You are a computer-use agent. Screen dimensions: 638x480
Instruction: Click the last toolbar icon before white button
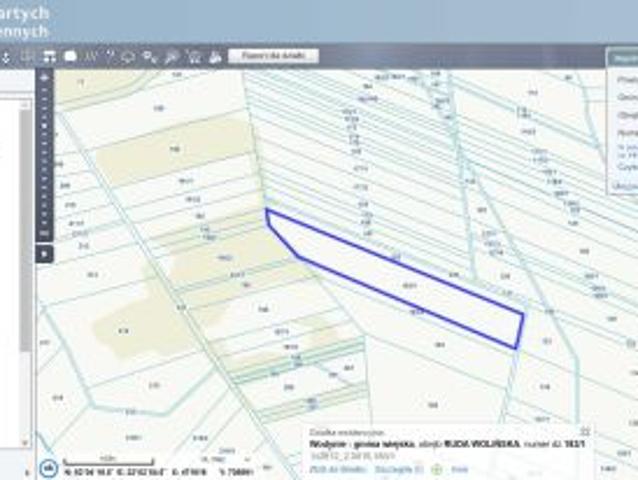pos(215,57)
